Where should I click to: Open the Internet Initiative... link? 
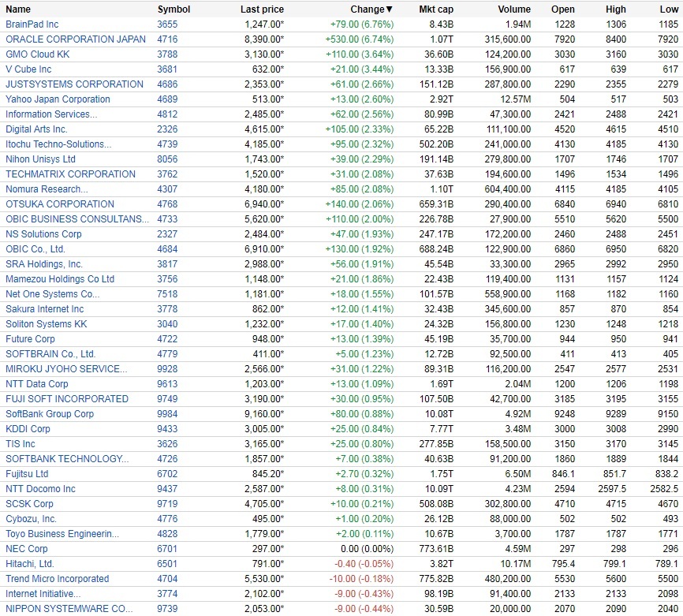(x=43, y=594)
